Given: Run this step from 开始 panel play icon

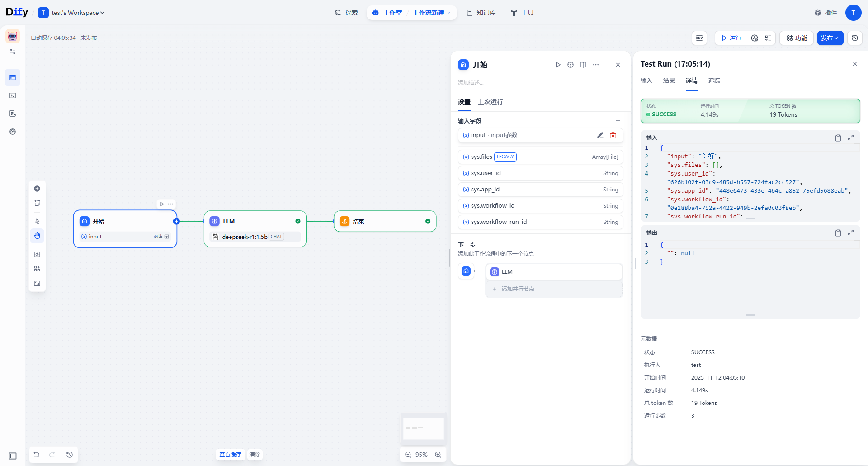Looking at the screenshot, I should click(x=558, y=65).
